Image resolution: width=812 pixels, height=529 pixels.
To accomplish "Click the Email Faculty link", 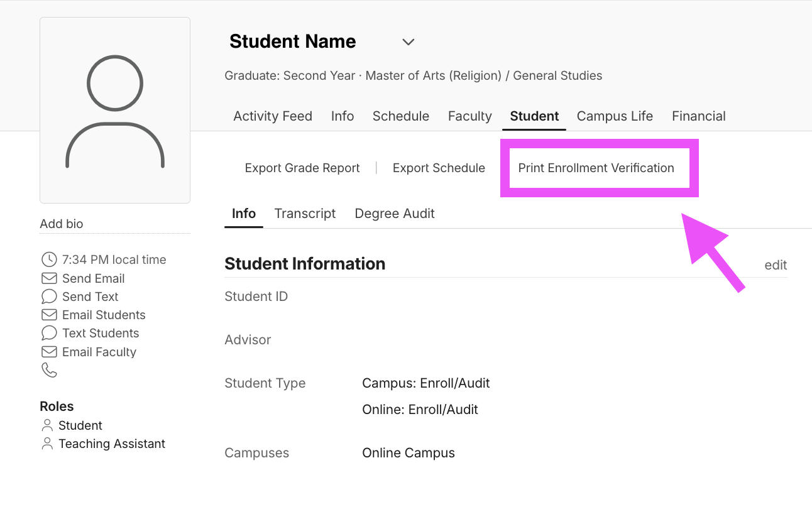I will click(x=99, y=352).
